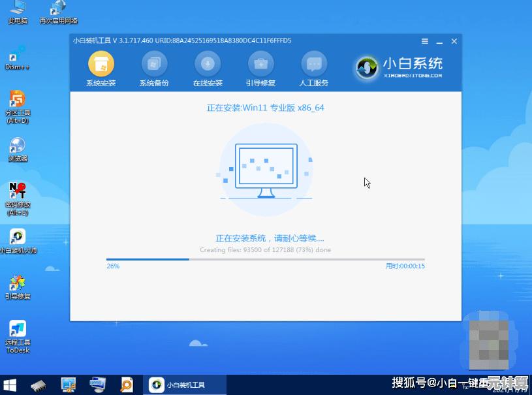The width and height of the screenshot is (532, 395).
Task: Click the magnifier search taskbar icon
Action: 127,385
